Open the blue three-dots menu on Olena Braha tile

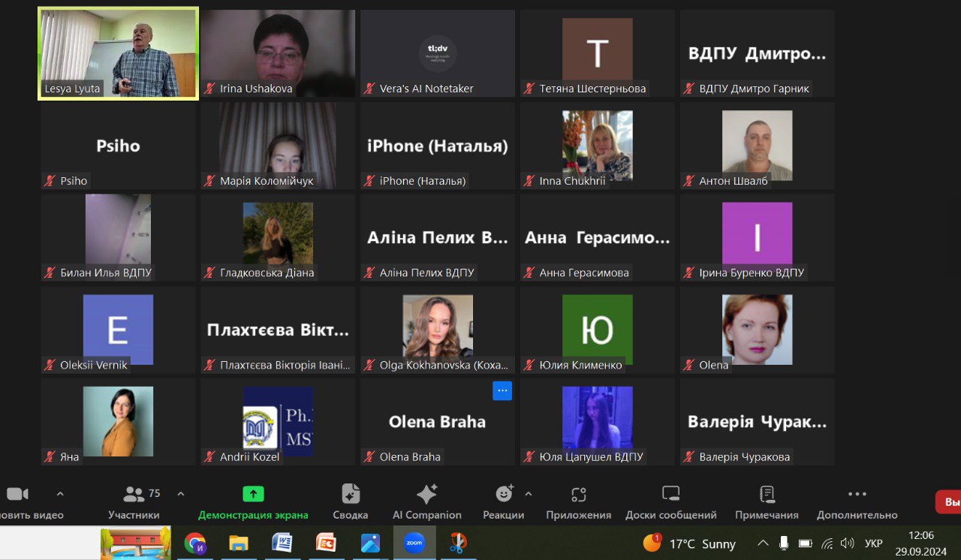(x=502, y=390)
